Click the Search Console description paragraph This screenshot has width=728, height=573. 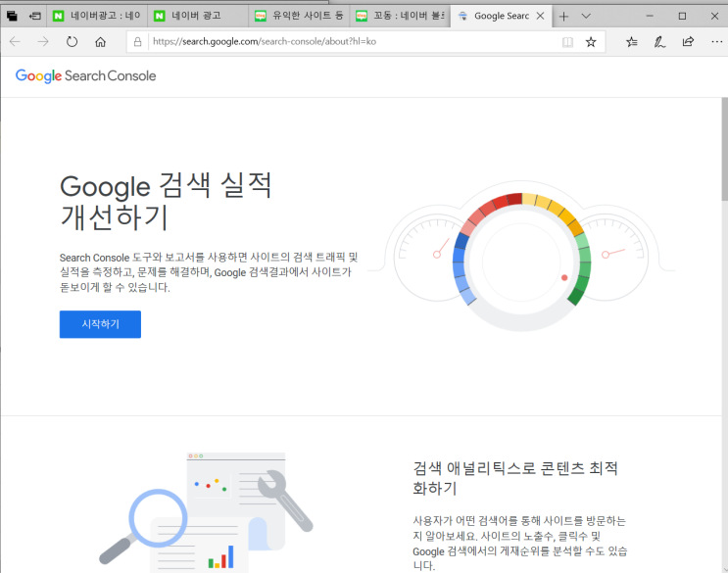click(x=209, y=272)
